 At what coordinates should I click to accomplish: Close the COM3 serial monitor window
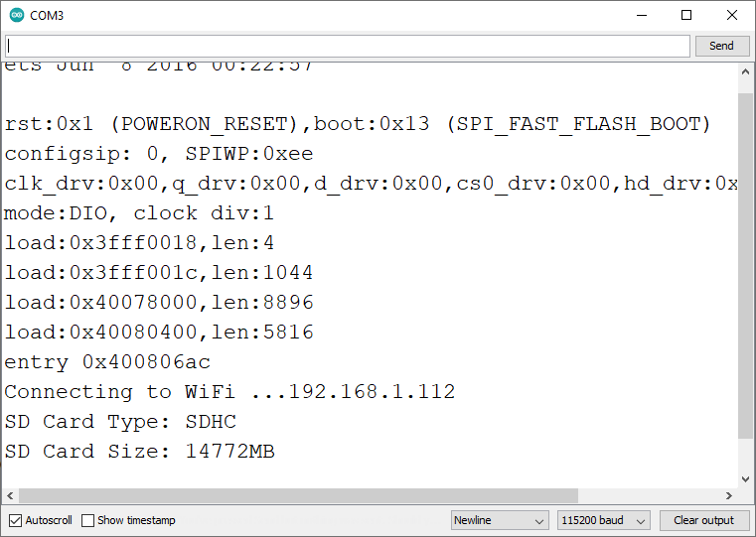click(732, 16)
